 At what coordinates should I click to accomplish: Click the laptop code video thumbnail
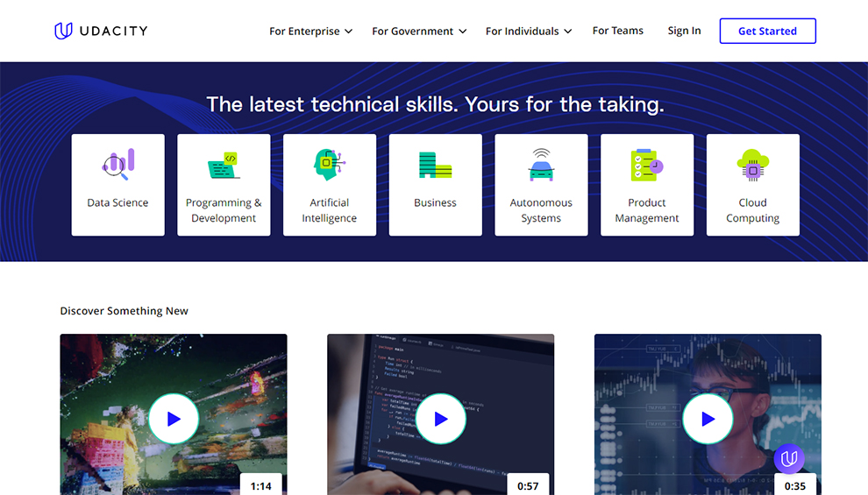point(441,414)
